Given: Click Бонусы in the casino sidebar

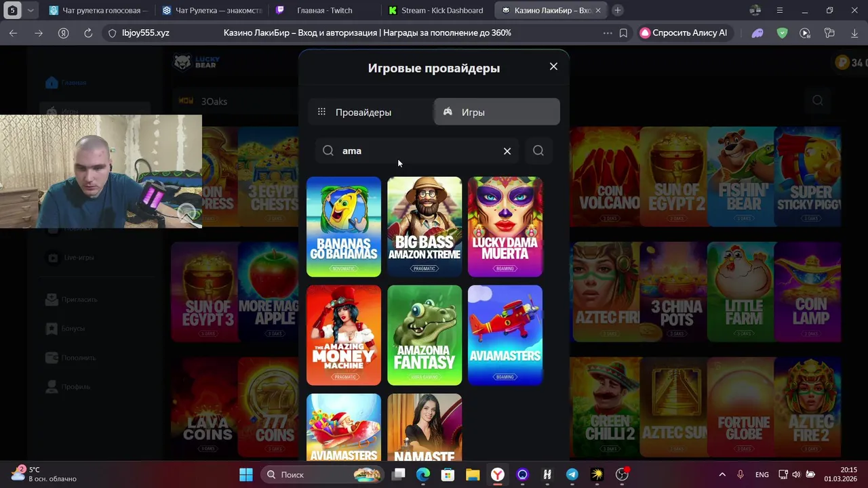Looking at the screenshot, I should pos(65,328).
